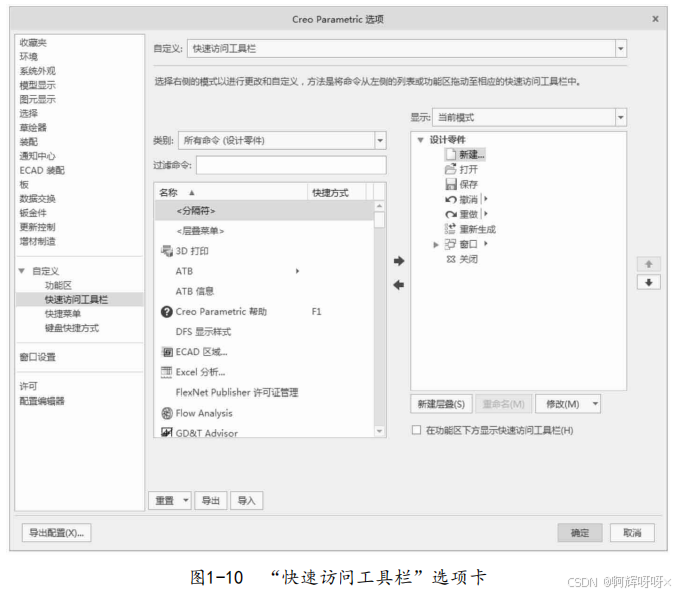679x596 pixels.
Task: Open 草绘器 in sidebar
Action: point(33,127)
